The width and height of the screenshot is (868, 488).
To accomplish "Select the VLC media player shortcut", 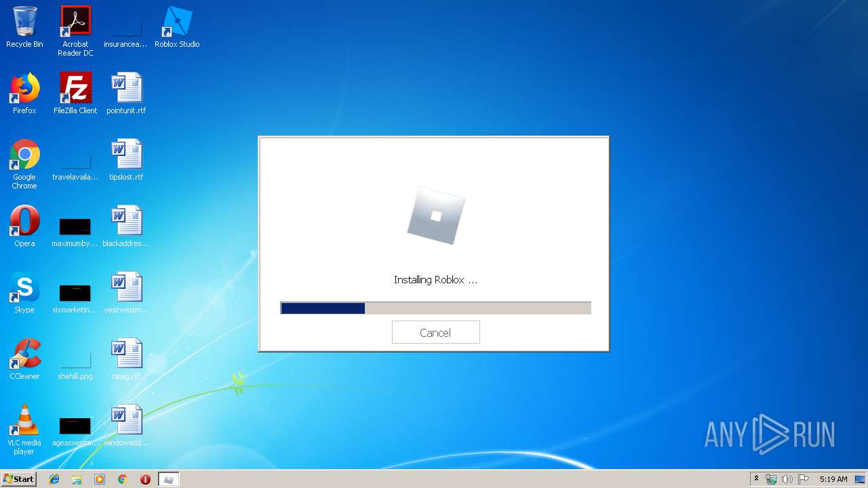I will click(24, 430).
